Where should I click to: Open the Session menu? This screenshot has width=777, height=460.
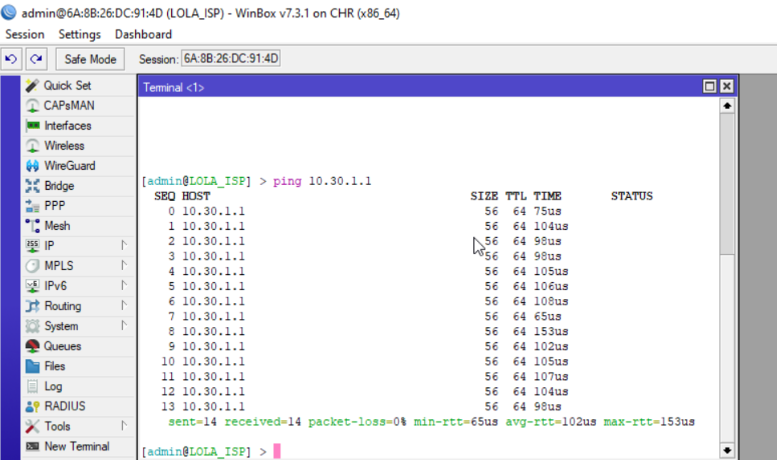pos(25,34)
